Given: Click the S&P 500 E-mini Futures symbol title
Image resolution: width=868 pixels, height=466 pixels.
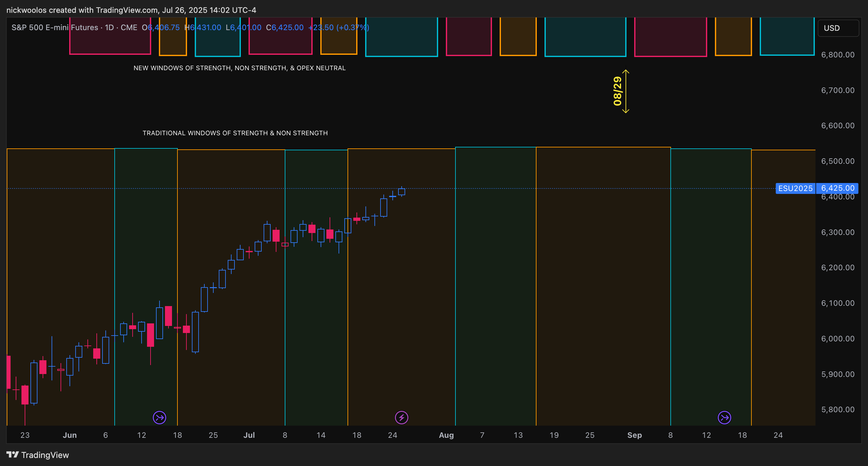Looking at the screenshot, I should (54, 28).
